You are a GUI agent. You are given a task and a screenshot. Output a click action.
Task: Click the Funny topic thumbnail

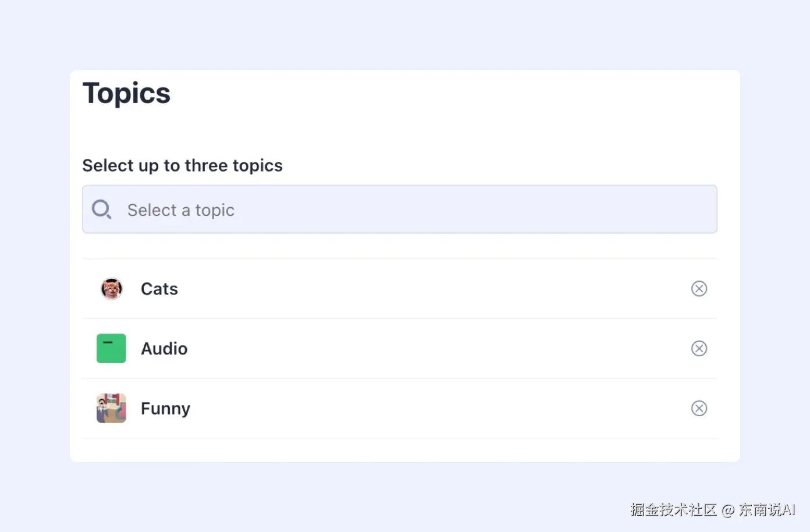click(111, 409)
